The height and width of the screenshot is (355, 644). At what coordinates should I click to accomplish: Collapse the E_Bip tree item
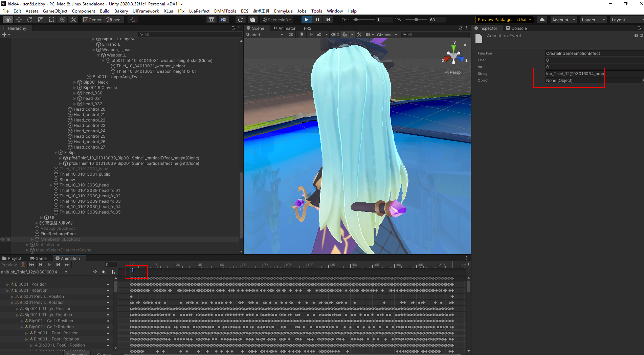coord(56,153)
